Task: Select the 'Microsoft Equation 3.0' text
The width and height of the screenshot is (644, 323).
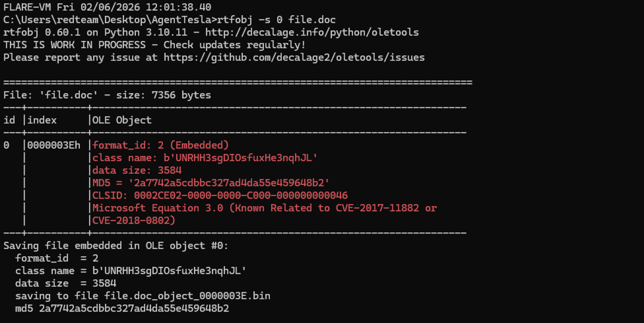Action: tap(158, 208)
